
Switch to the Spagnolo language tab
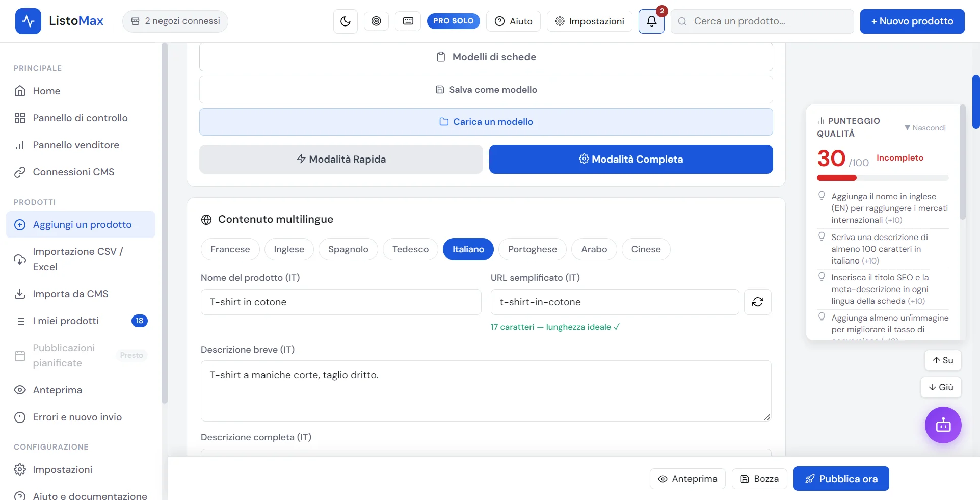348,249
